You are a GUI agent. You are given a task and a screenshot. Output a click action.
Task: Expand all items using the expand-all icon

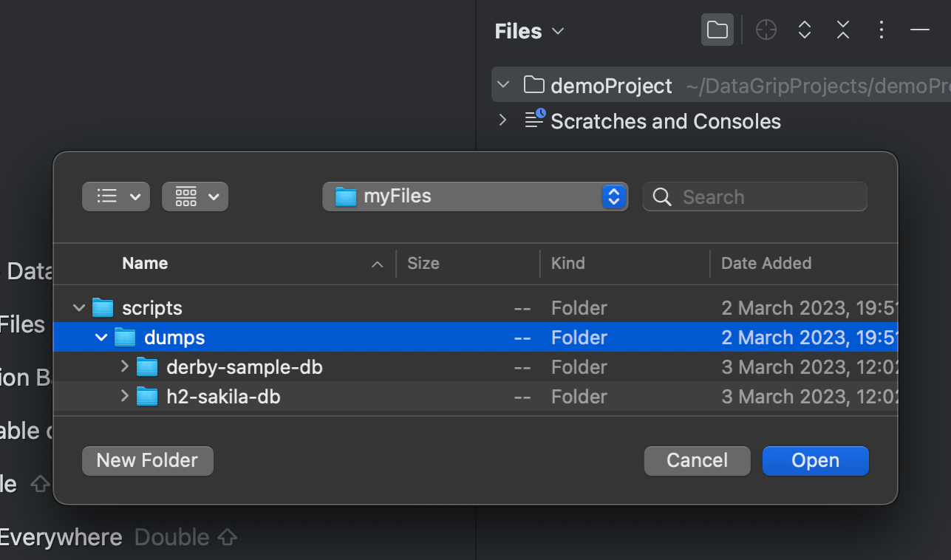click(x=804, y=30)
